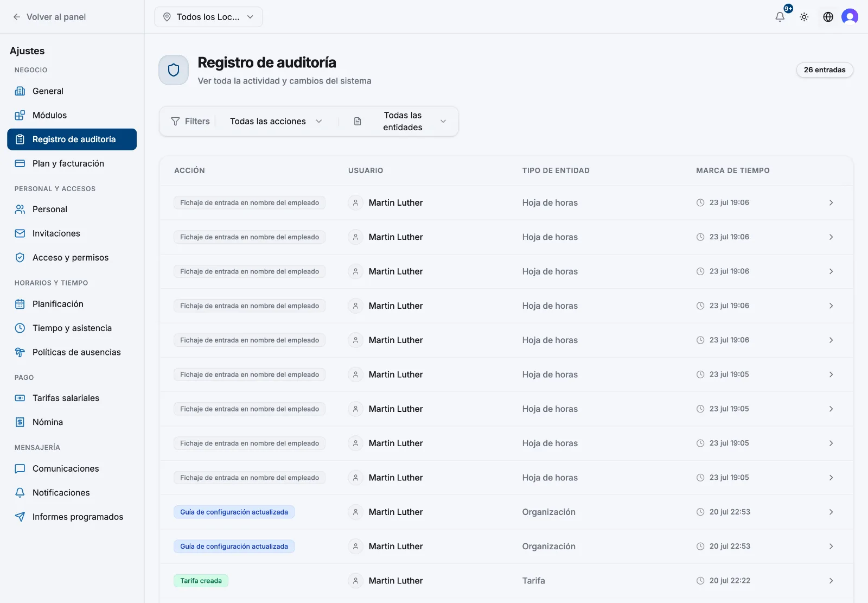Expand the Tarifa creada row chevron

831,581
